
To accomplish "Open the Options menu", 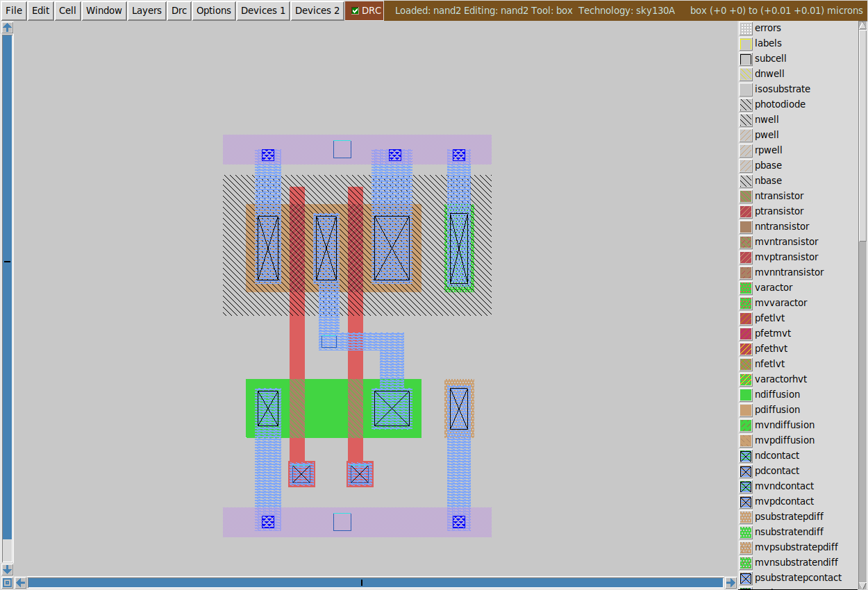I will 214,10.
